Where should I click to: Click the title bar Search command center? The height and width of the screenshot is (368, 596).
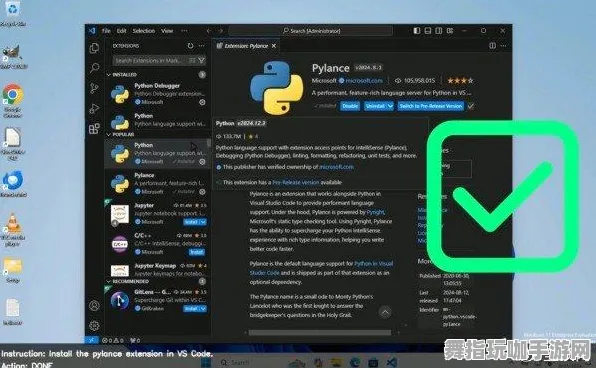click(x=310, y=31)
